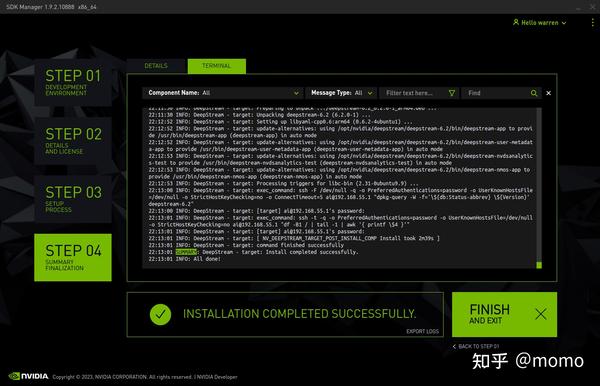Screen dimensions: 600x386
Task: Select the Terminal tab
Action: [x=217, y=66]
